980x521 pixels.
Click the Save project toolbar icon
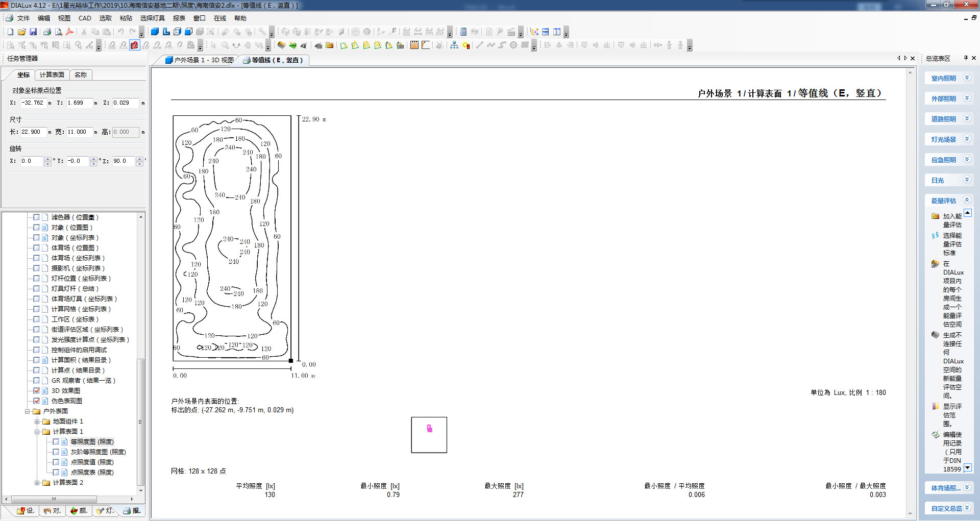(33, 32)
